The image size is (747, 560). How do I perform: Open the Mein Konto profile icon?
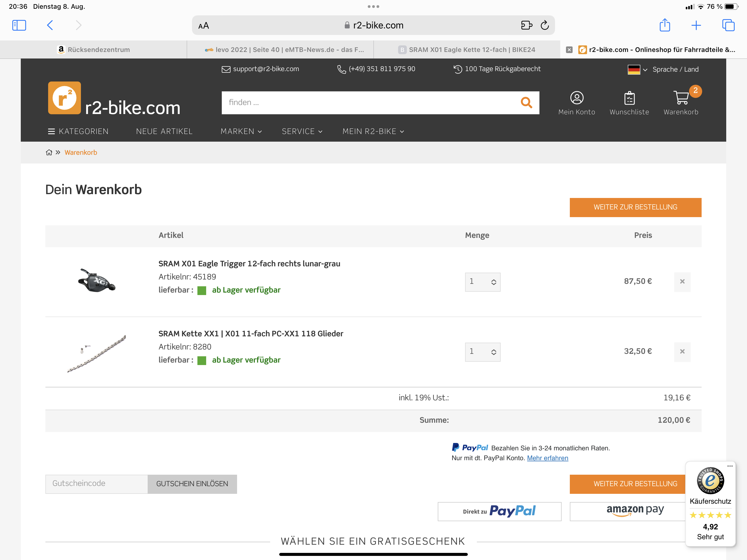577,98
